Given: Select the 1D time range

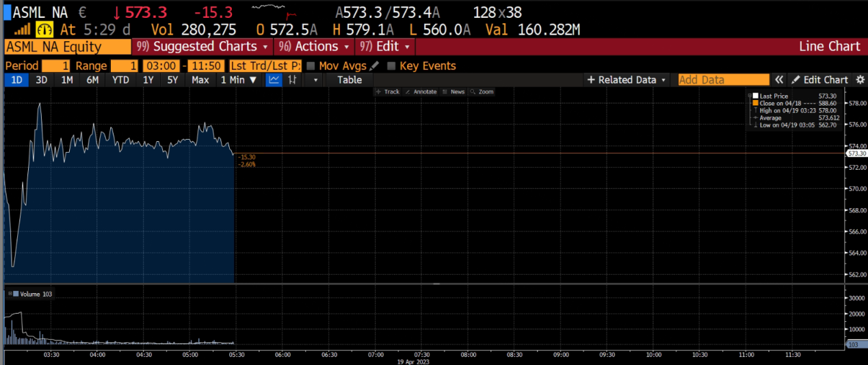Looking at the screenshot, I should click(16, 79).
